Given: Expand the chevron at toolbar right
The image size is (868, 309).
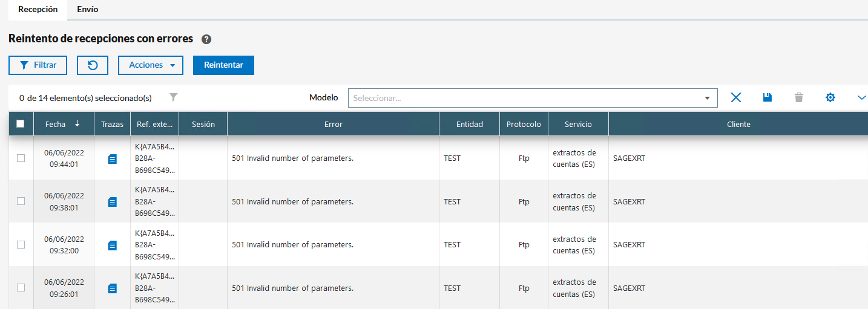Looking at the screenshot, I should pos(861,97).
